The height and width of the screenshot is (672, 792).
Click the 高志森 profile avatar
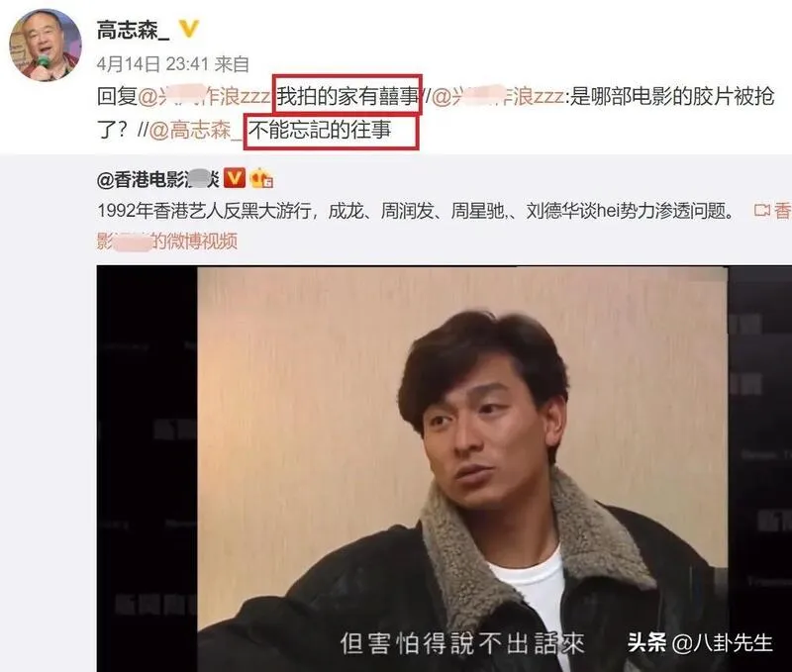[x=46, y=45]
